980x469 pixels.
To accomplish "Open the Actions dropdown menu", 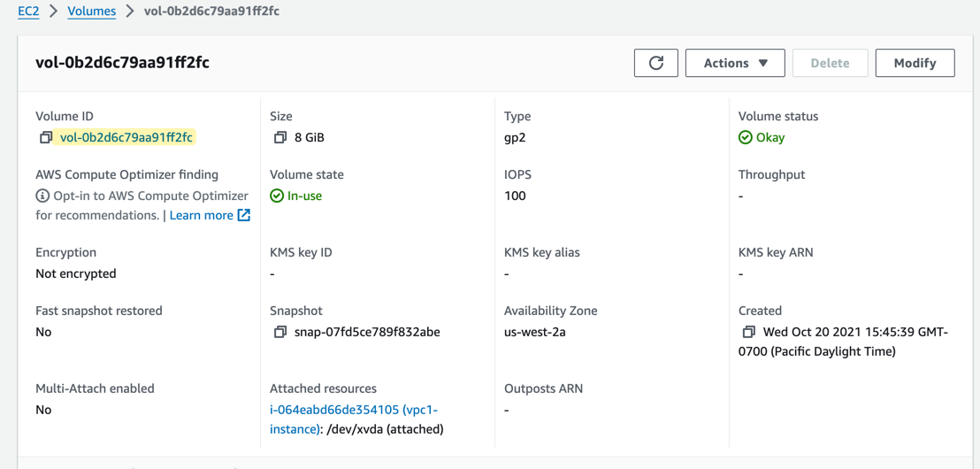I will [x=735, y=63].
